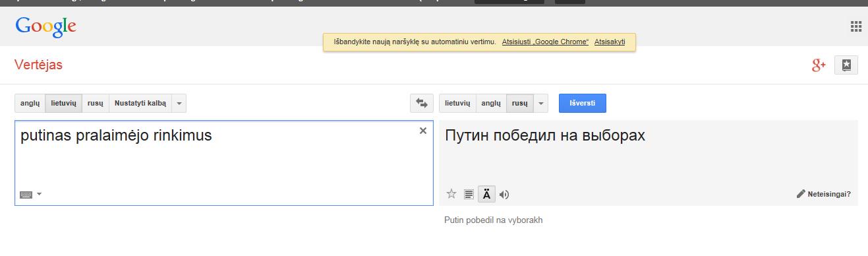Viewport: 868px width, 256px height.
Task: Toggle the transliteration Ä button
Action: pyautogui.click(x=486, y=194)
